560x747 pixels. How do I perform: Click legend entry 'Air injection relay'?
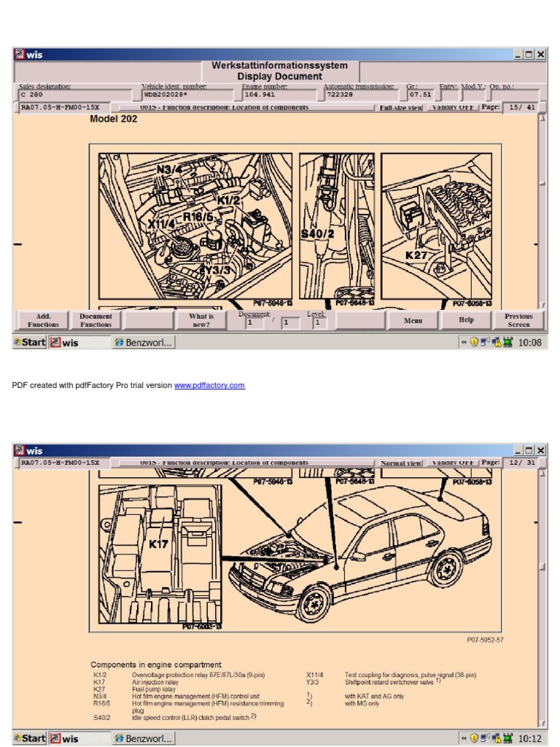[155, 682]
